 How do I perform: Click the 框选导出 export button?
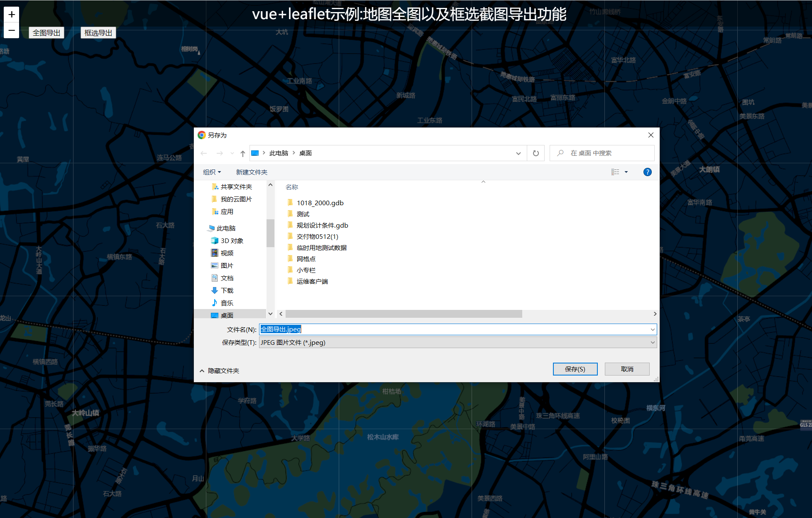click(x=98, y=32)
